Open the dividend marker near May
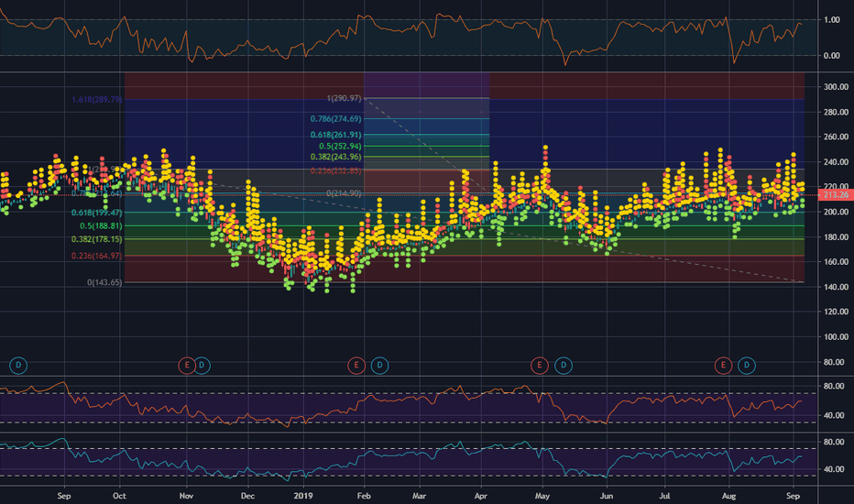854x504 pixels. (x=564, y=365)
